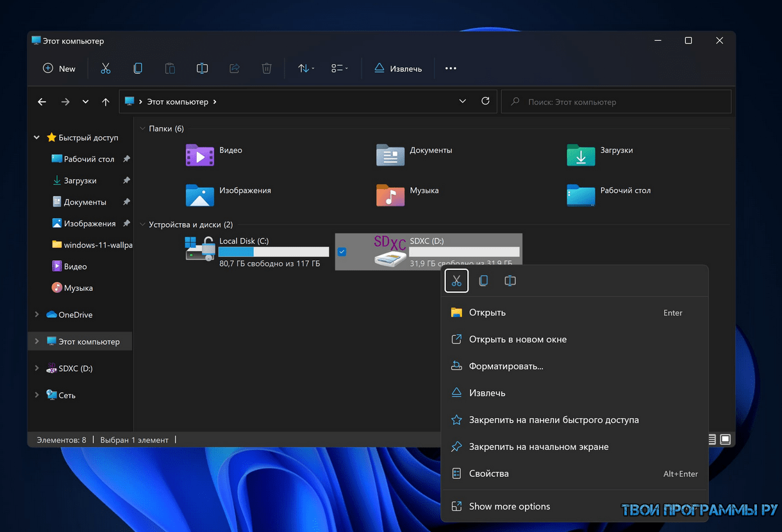The image size is (782, 532).
Task: Go back with the left arrow
Action: [42, 102]
